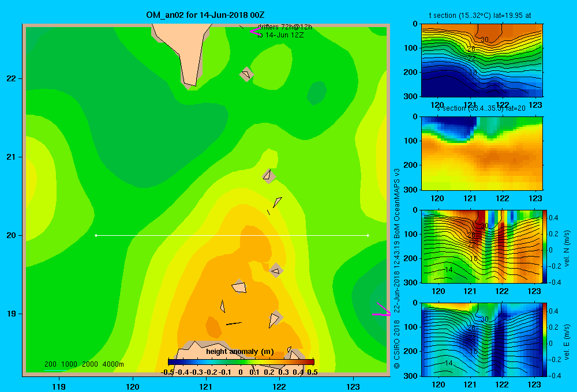The height and width of the screenshot is (392, 577).
Task: Click the '0.4' tick on vel. N colorbar
Action: click(553, 218)
